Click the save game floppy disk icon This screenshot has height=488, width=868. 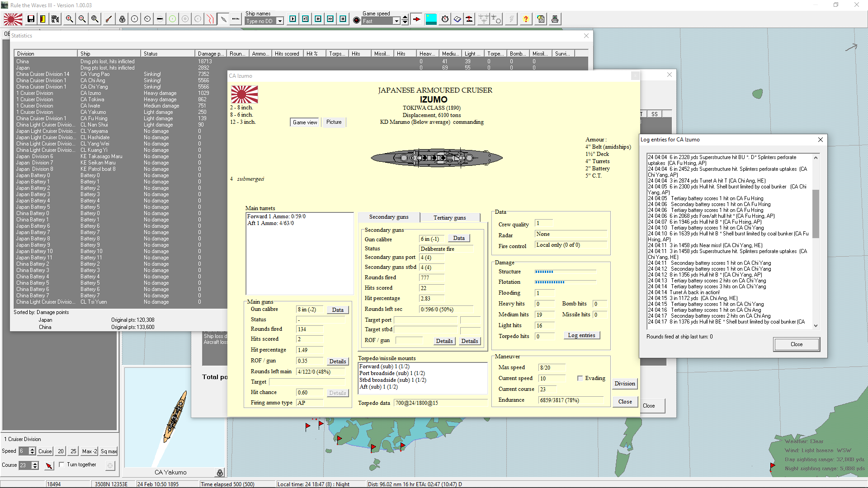pyautogui.click(x=31, y=19)
